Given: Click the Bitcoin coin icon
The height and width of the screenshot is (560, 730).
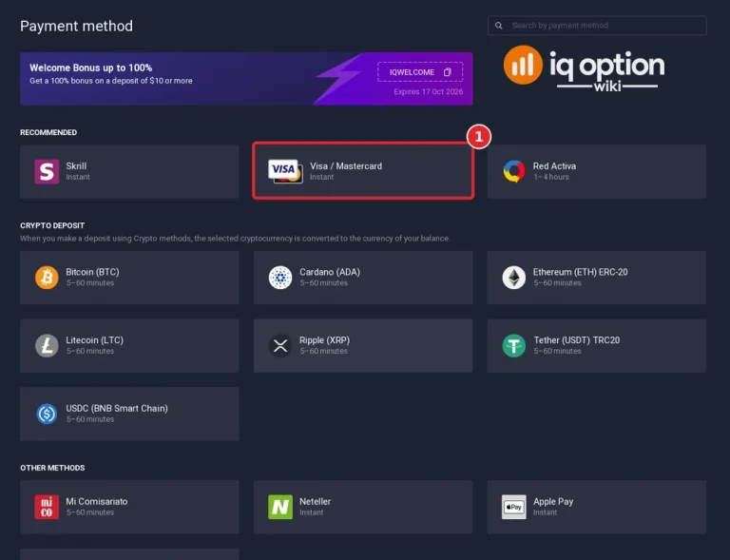Looking at the screenshot, I should [x=47, y=278].
